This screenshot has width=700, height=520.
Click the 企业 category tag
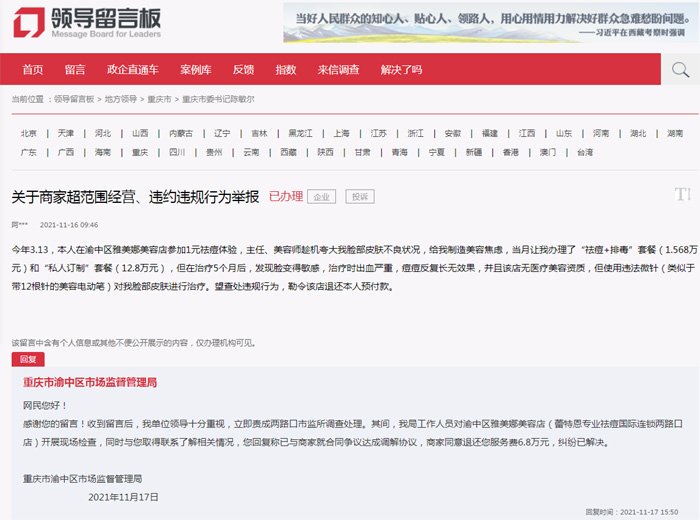click(321, 197)
